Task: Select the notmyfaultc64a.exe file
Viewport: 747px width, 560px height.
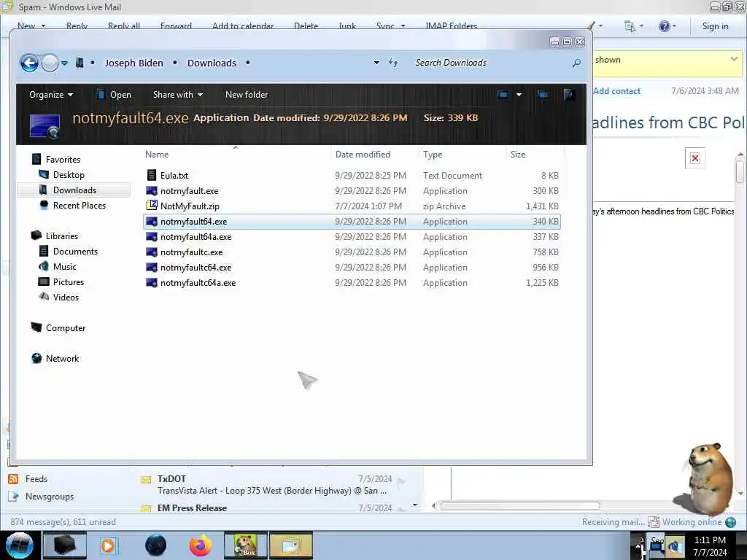Action: [x=352, y=282]
